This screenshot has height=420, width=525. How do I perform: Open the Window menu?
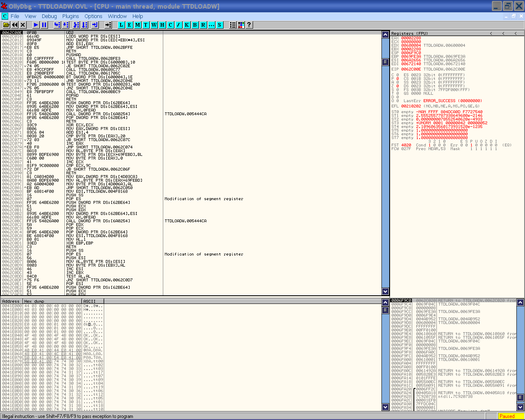coord(117,16)
